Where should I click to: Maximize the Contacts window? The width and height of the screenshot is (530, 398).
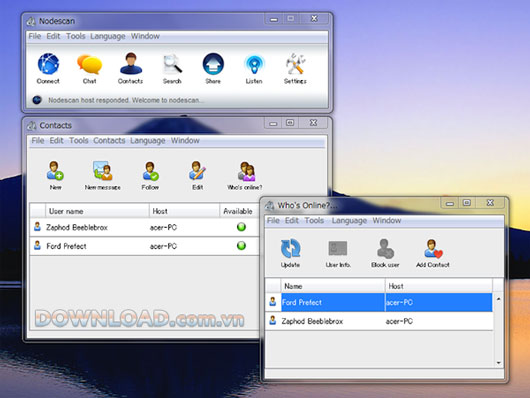pyautogui.click(x=290, y=122)
